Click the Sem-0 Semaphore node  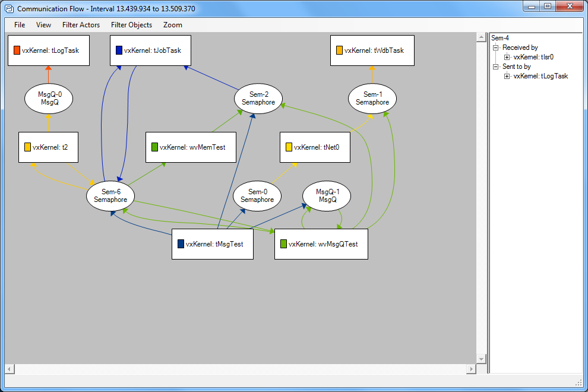(257, 195)
